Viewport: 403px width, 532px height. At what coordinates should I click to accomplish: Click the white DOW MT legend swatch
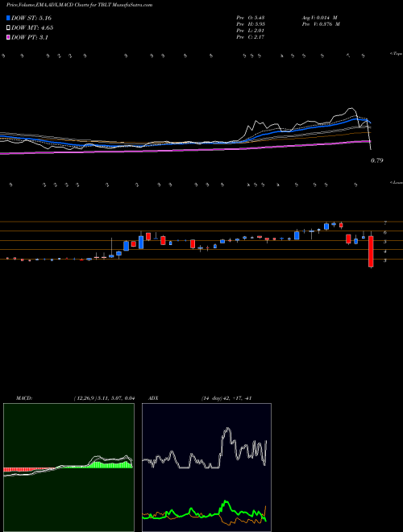tap(9, 28)
